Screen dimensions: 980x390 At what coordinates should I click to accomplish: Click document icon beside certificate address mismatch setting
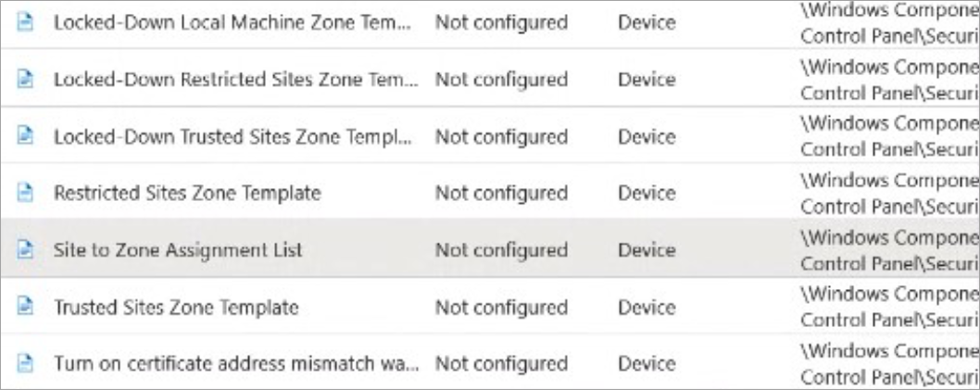(27, 363)
